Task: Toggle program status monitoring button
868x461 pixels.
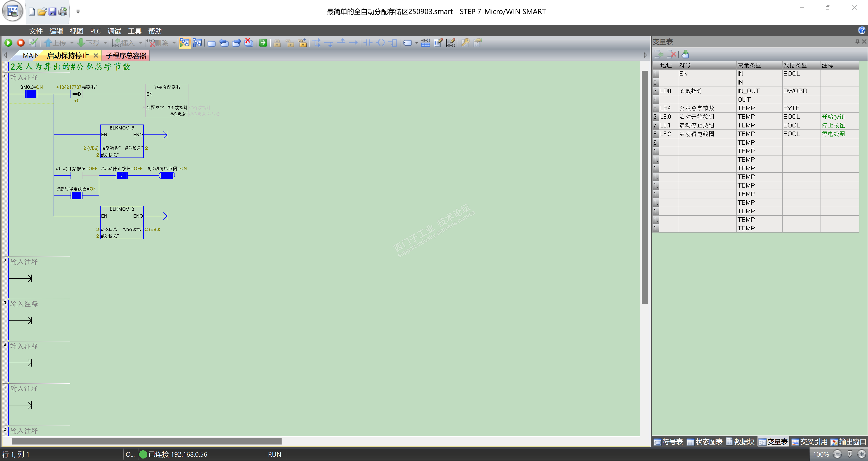Action: (185, 43)
